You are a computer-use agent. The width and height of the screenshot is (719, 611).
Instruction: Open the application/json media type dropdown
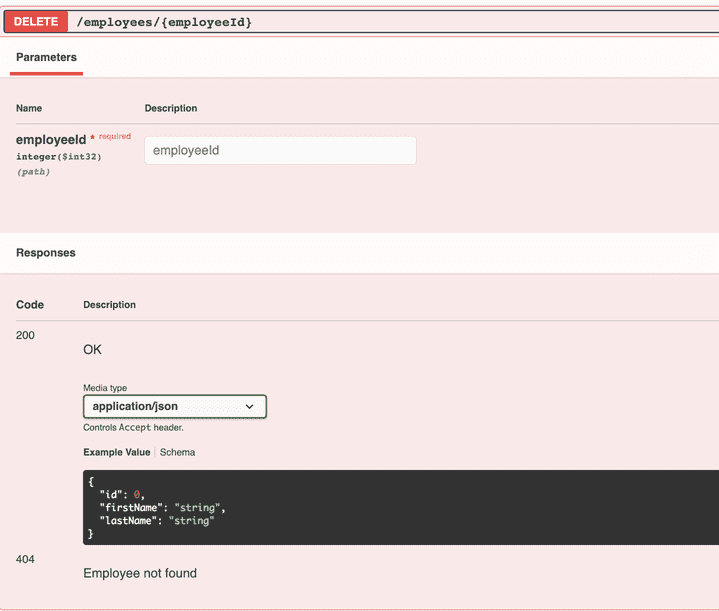(174, 407)
